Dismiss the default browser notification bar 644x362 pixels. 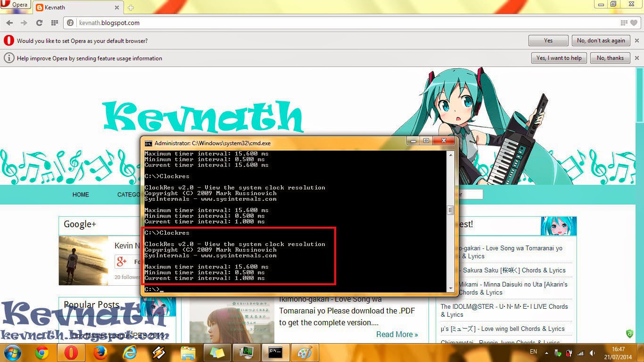[x=637, y=41]
